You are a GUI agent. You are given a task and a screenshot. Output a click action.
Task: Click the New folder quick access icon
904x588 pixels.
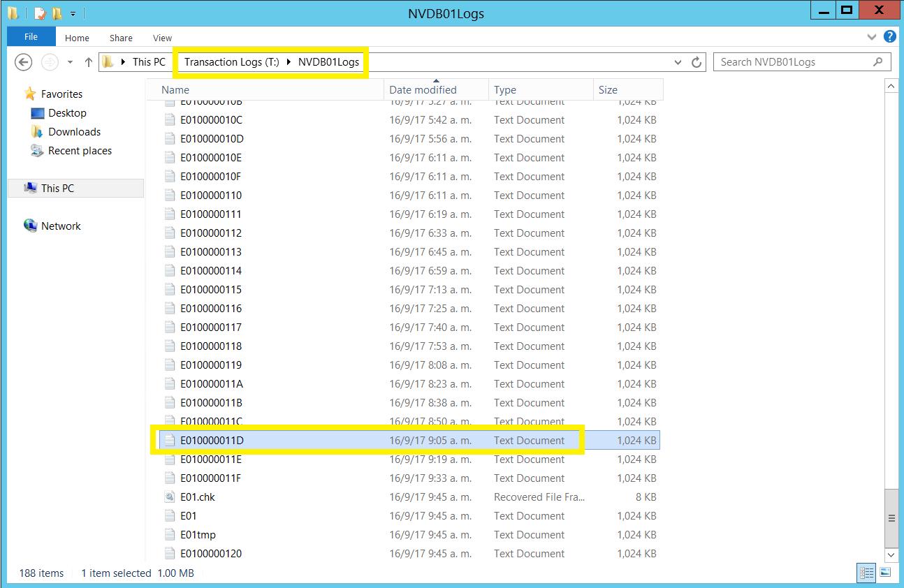click(57, 13)
